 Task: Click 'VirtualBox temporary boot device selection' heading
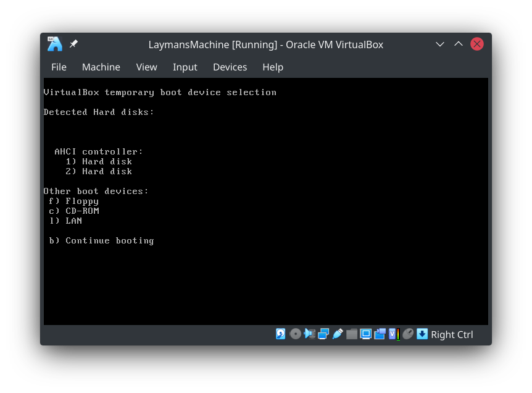pyautogui.click(x=160, y=93)
